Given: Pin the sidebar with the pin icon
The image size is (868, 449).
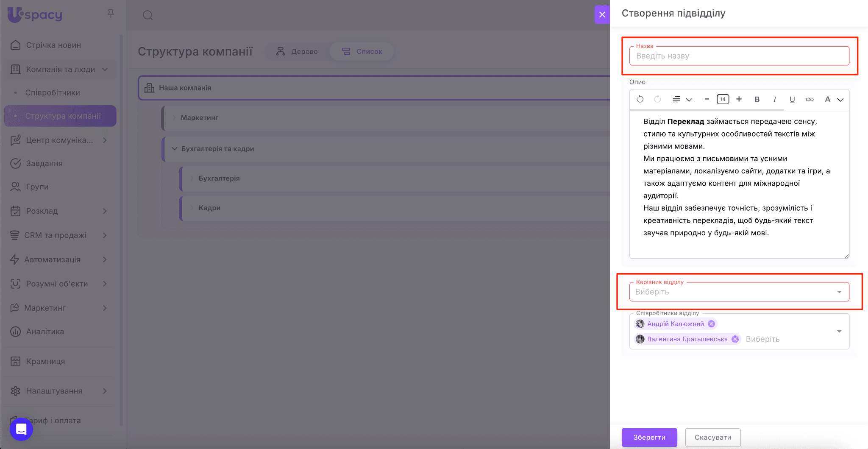Looking at the screenshot, I should (111, 14).
